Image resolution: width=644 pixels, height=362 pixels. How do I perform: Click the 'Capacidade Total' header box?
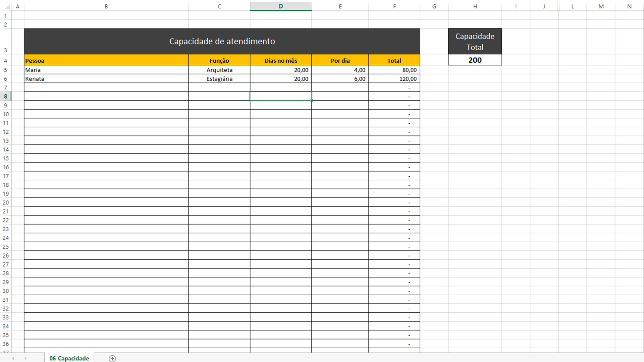(x=475, y=41)
